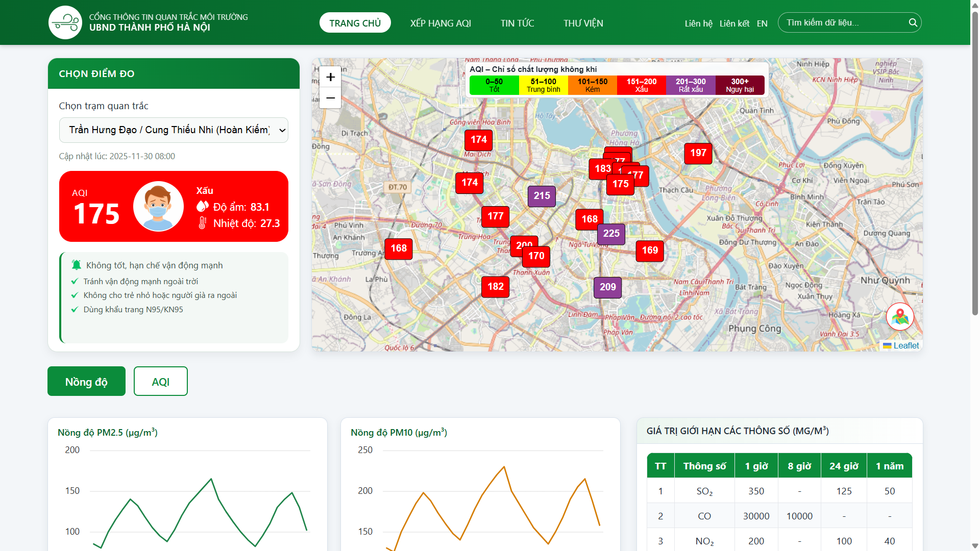The height and width of the screenshot is (551, 980).
Task: Click the 215 AQI marker on the map
Action: coord(542,196)
